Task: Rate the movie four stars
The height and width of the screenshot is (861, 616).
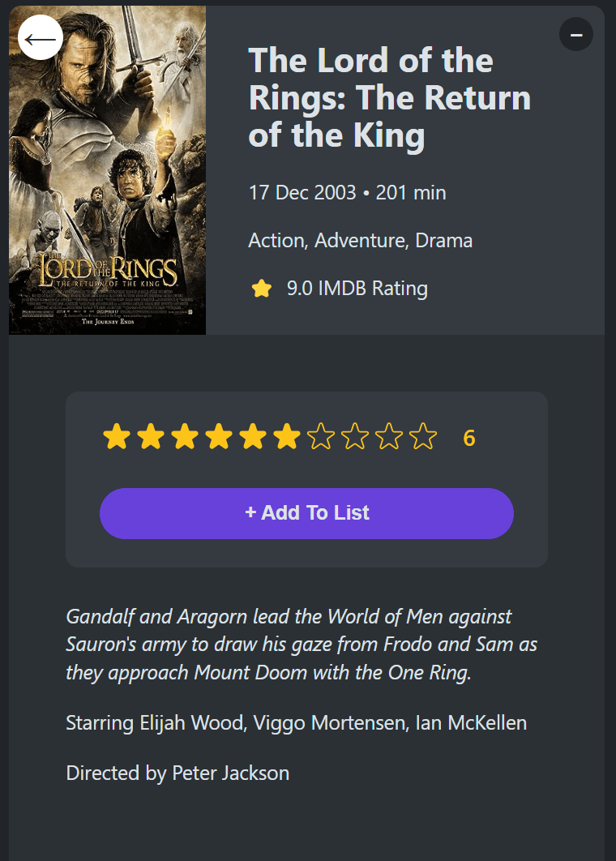Action: 219,437
